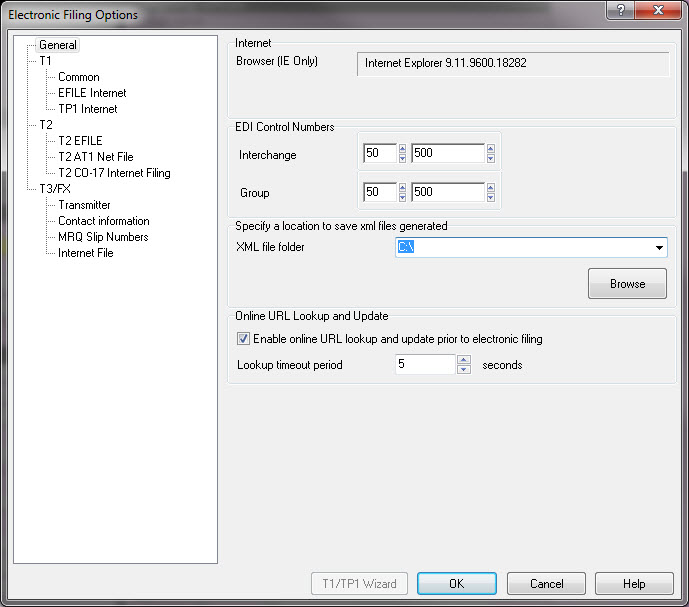689x607 pixels.
Task: Click Cancel to discard changes
Action: 547,584
